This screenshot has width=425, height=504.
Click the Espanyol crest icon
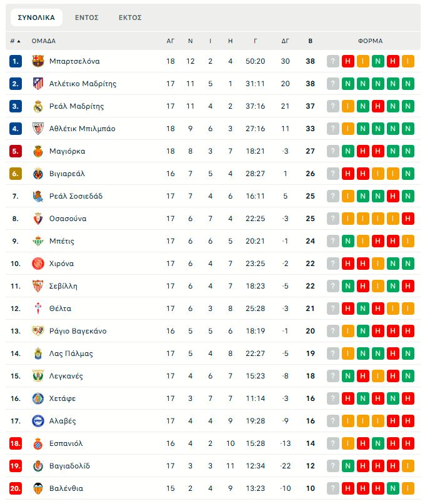(x=38, y=443)
